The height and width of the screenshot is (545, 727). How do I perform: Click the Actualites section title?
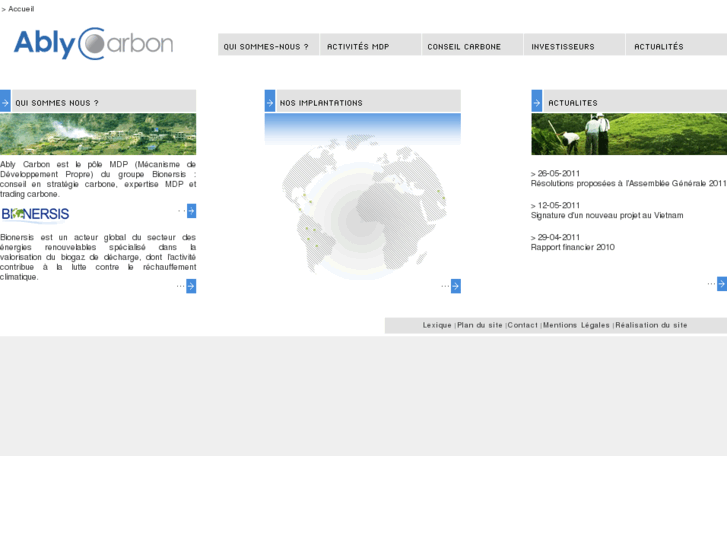point(573,103)
